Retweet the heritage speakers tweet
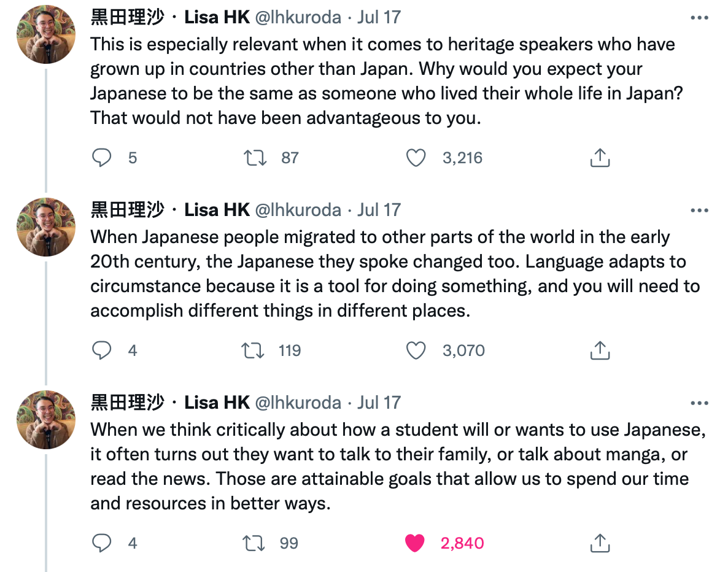This screenshot has height=572, width=728. coord(255,158)
